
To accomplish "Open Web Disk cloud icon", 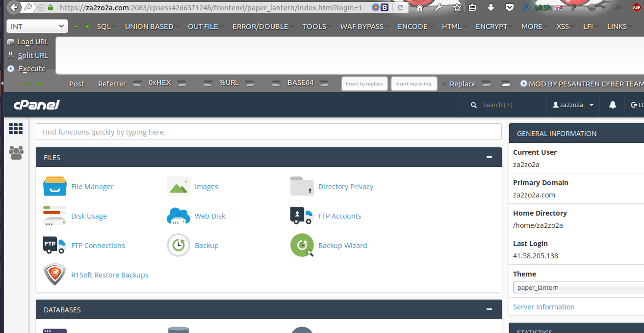I will coord(179,216).
